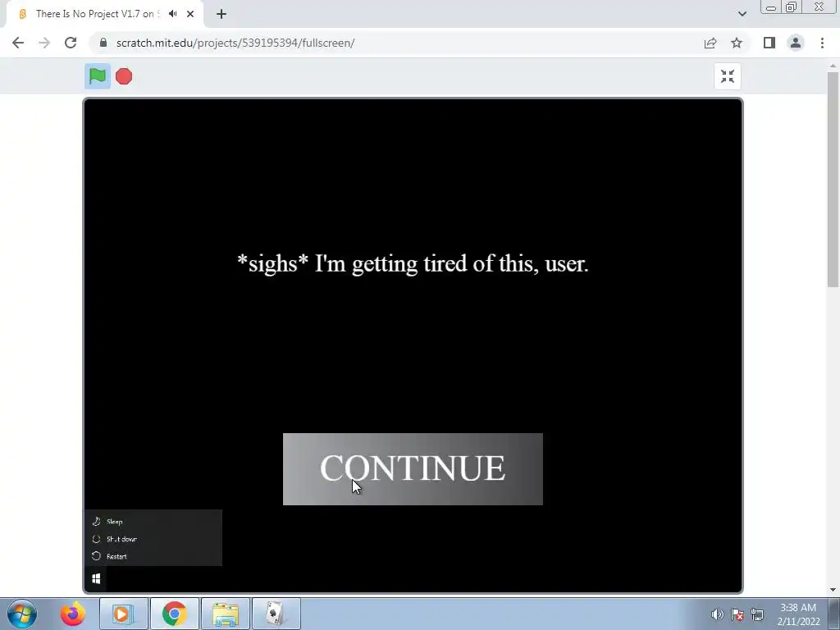Click the lock icon in address bar

coord(103,43)
